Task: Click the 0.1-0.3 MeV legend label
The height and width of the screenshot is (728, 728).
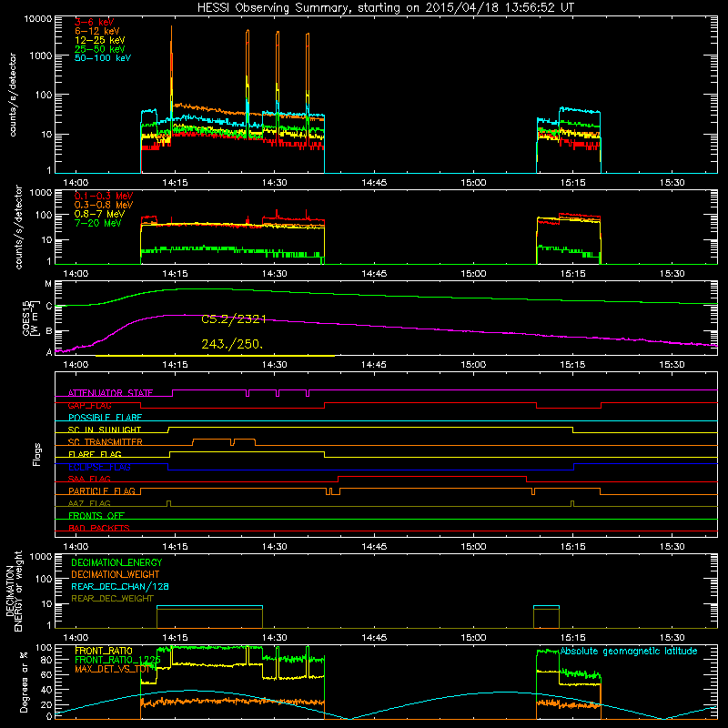Action: click(104, 196)
